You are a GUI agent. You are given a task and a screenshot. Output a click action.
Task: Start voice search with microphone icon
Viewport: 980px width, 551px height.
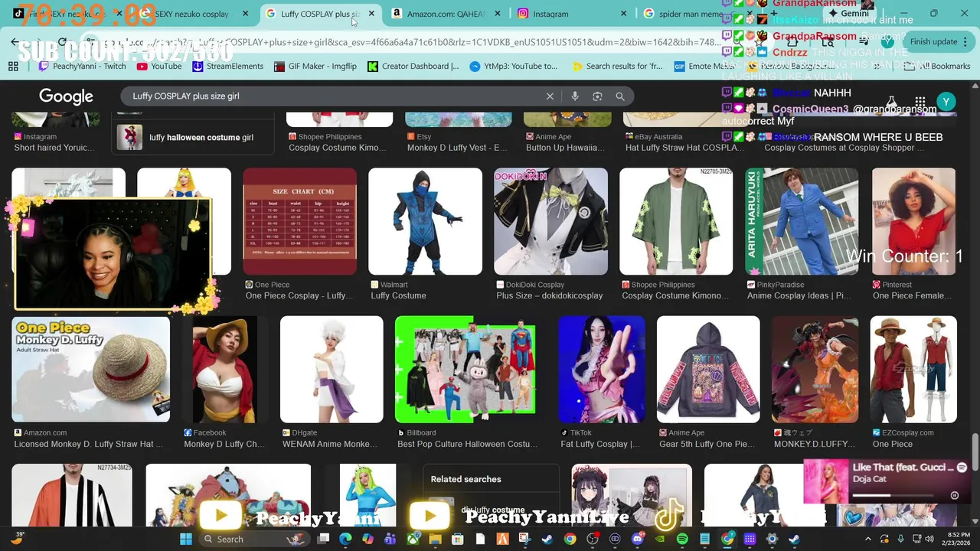[575, 96]
